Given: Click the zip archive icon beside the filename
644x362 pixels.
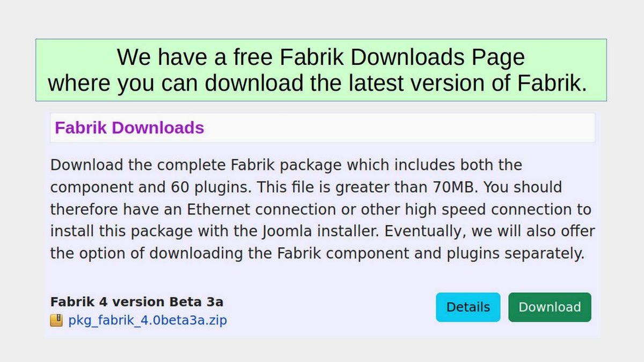Looking at the screenshot, I should 56,321.
